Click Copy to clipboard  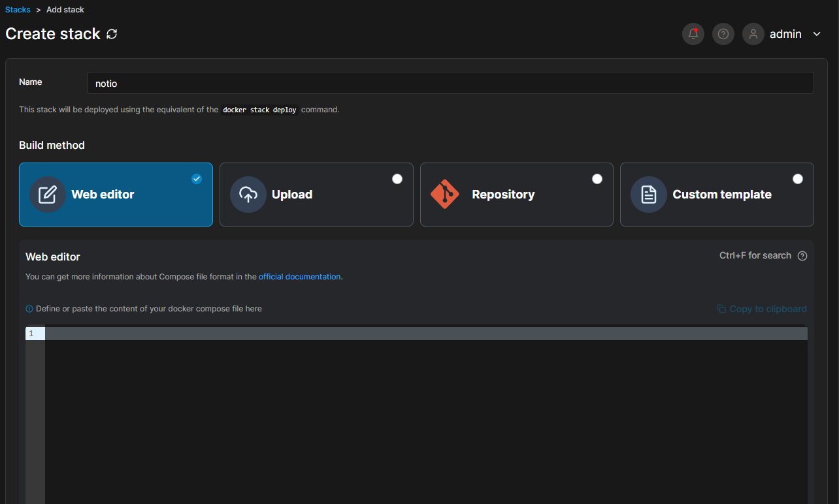click(762, 309)
